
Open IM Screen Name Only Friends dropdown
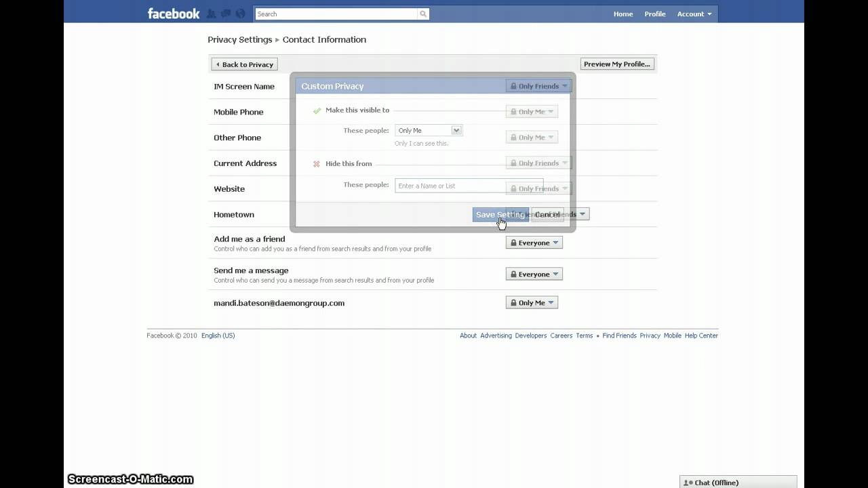(x=539, y=86)
